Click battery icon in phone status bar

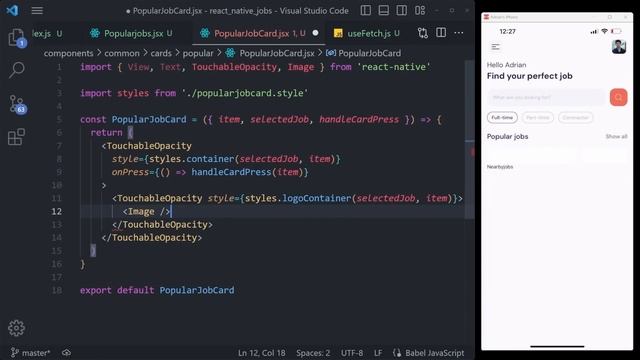(x=616, y=31)
